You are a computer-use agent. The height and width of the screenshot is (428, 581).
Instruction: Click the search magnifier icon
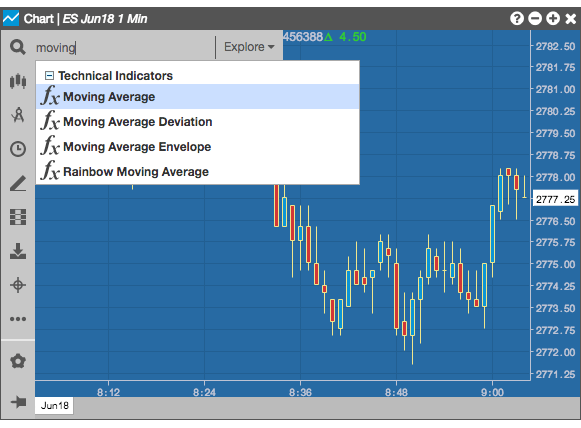click(18, 47)
